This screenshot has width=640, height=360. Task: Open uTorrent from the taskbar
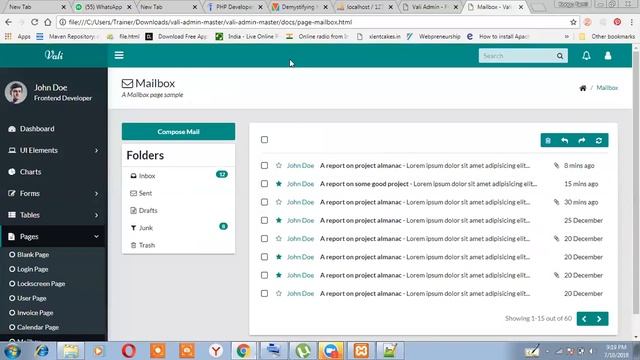302,351
